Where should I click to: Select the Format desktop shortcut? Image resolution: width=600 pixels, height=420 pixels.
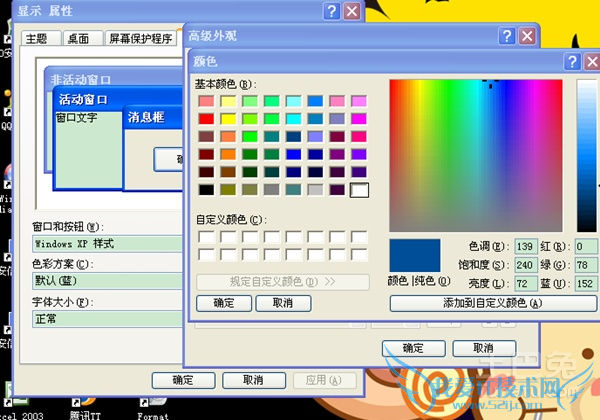point(152,413)
